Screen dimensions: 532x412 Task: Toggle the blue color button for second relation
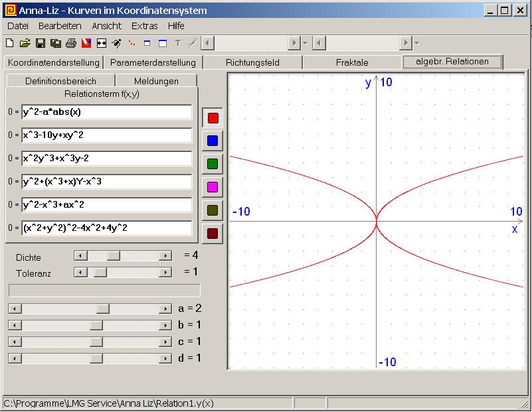[x=213, y=141]
